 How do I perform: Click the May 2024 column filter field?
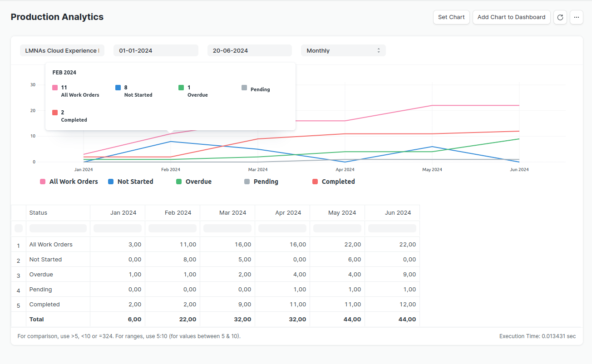coord(337,228)
